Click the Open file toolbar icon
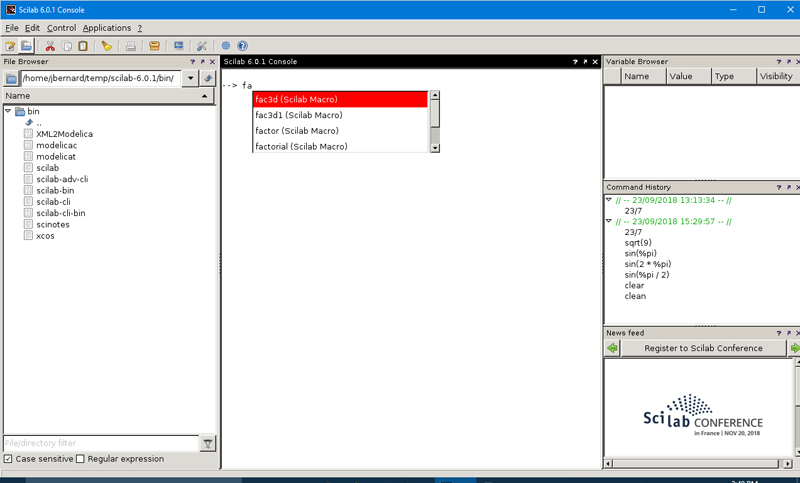 coord(26,46)
